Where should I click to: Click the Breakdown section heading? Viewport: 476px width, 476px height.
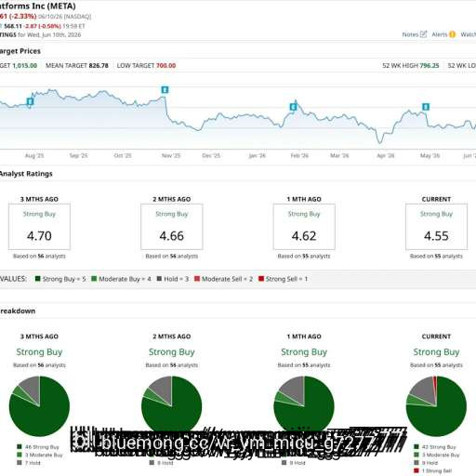point(18,311)
